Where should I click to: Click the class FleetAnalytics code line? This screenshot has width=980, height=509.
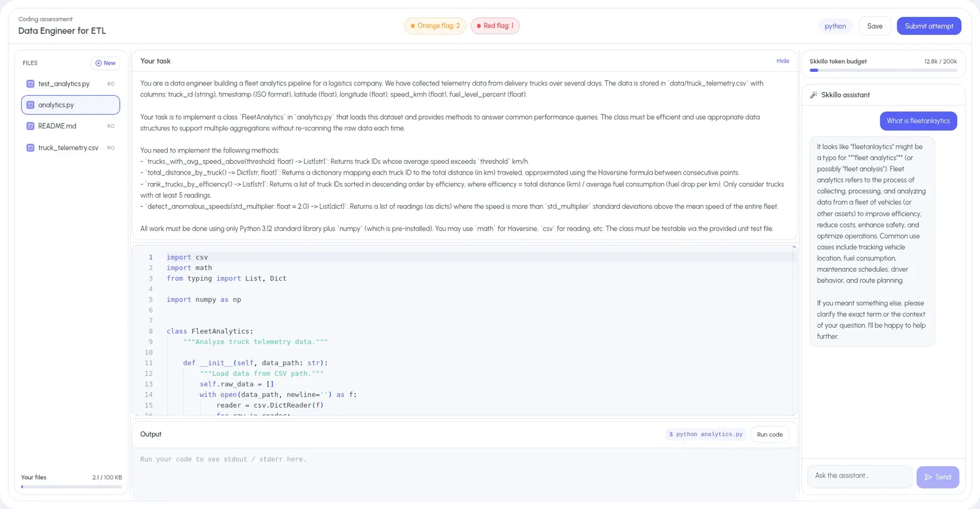210,331
